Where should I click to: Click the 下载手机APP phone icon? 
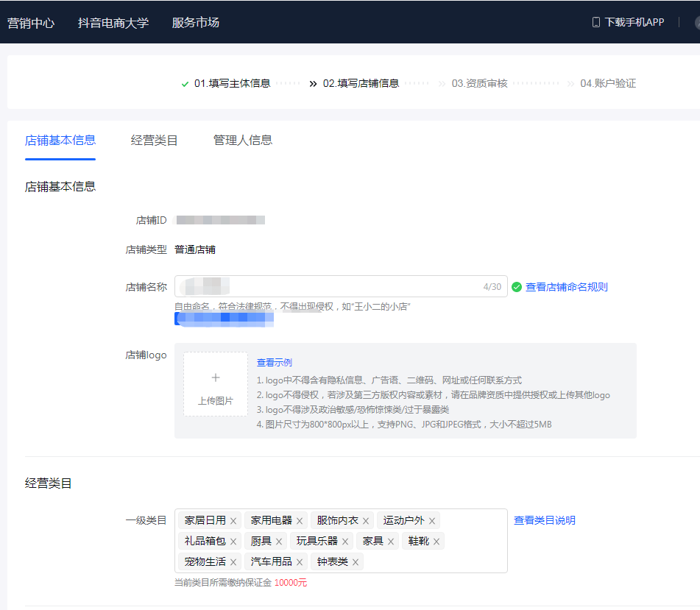click(595, 22)
